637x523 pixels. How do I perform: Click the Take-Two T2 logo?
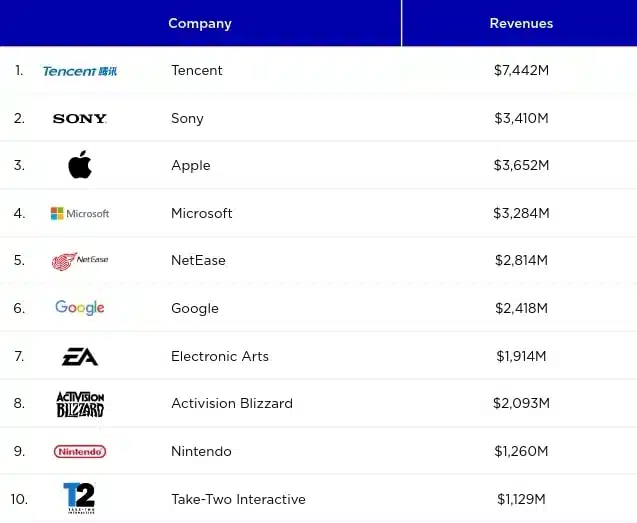[80, 498]
